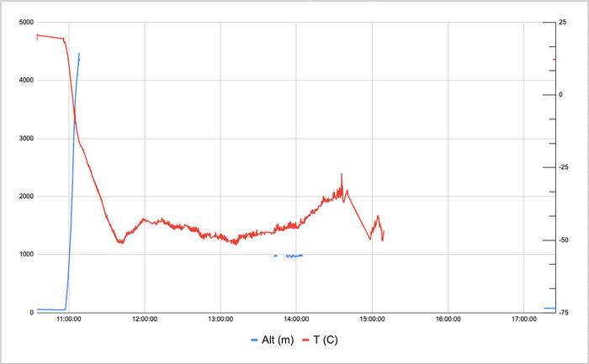Click the 14:00:00 time axis label
Image resolution: width=589 pixels, height=364 pixels.
pos(296,319)
